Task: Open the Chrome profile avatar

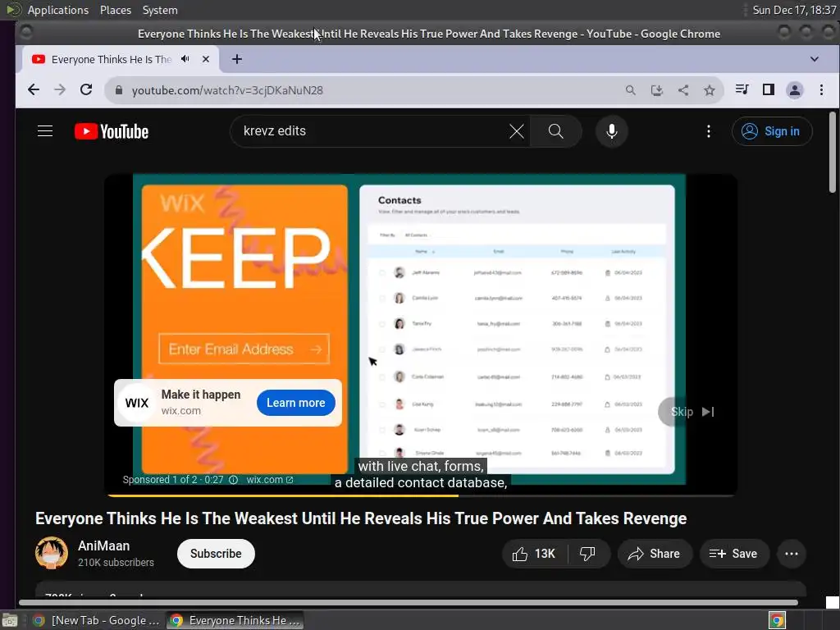Action: tap(794, 90)
